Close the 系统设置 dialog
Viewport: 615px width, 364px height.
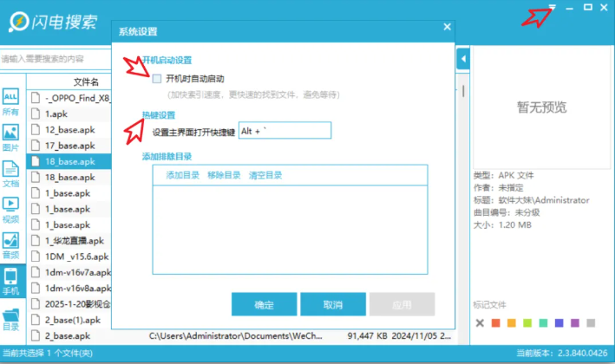(447, 27)
